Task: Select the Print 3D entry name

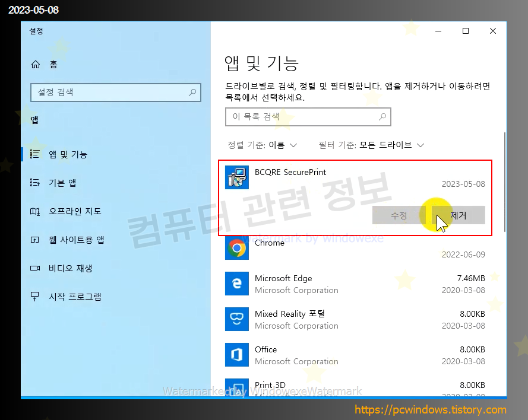Action: click(270, 385)
